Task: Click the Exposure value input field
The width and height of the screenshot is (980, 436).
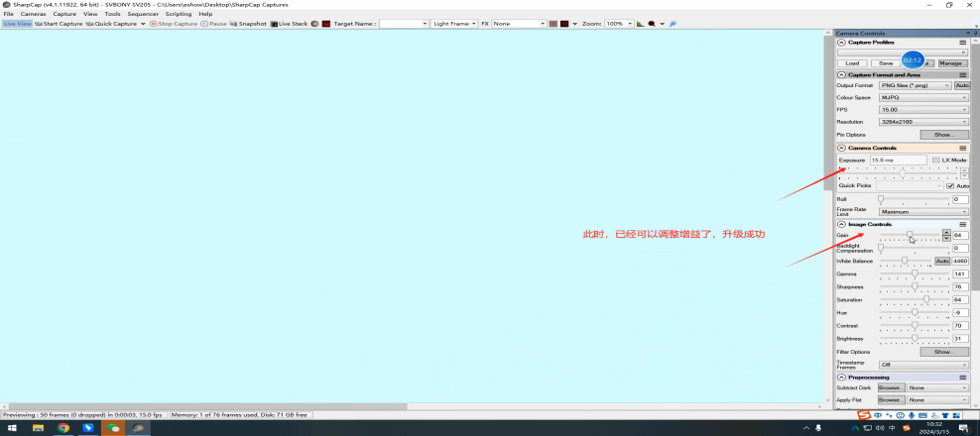Action: [x=897, y=160]
